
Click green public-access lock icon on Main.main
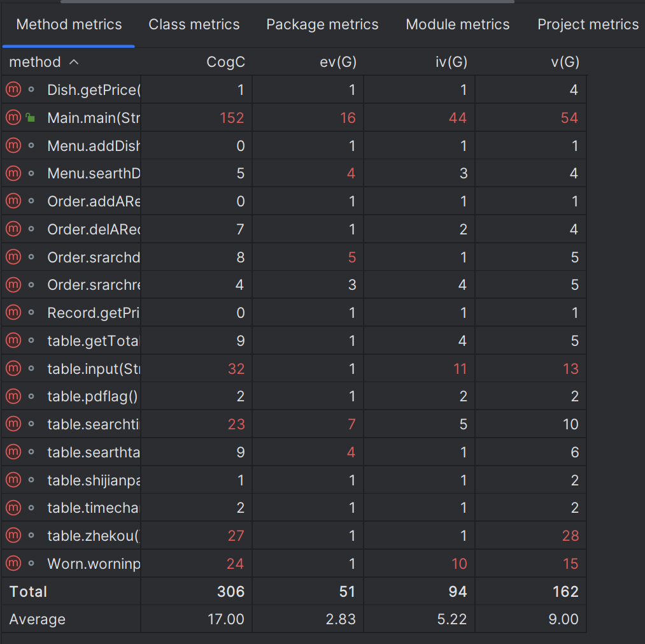click(x=31, y=118)
